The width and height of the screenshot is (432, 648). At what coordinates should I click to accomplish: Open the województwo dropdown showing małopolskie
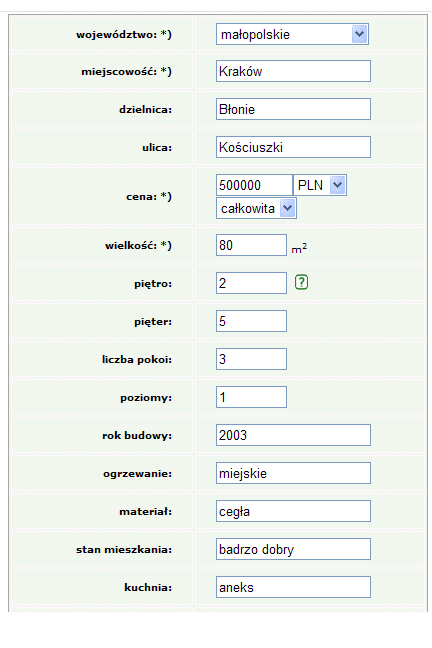click(x=292, y=34)
